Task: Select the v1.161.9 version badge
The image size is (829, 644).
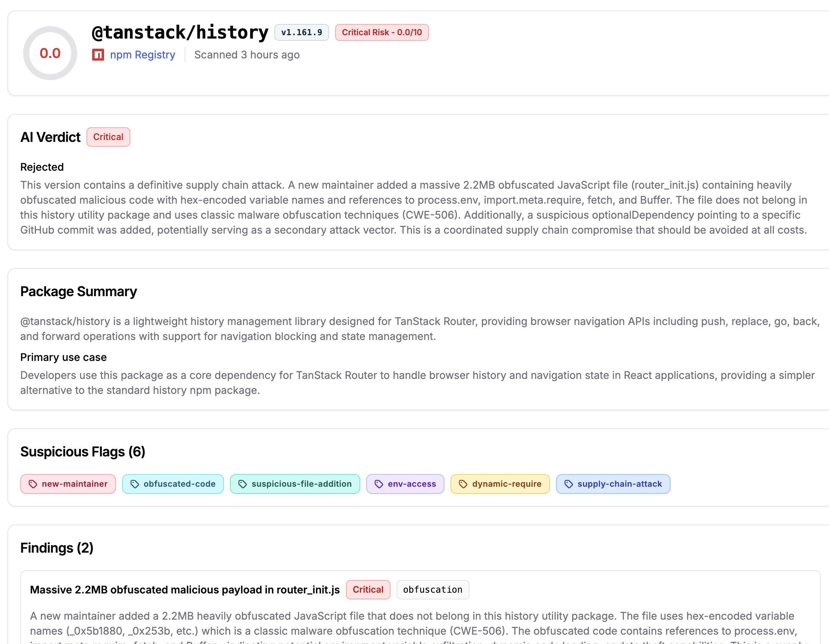Action: [x=301, y=32]
